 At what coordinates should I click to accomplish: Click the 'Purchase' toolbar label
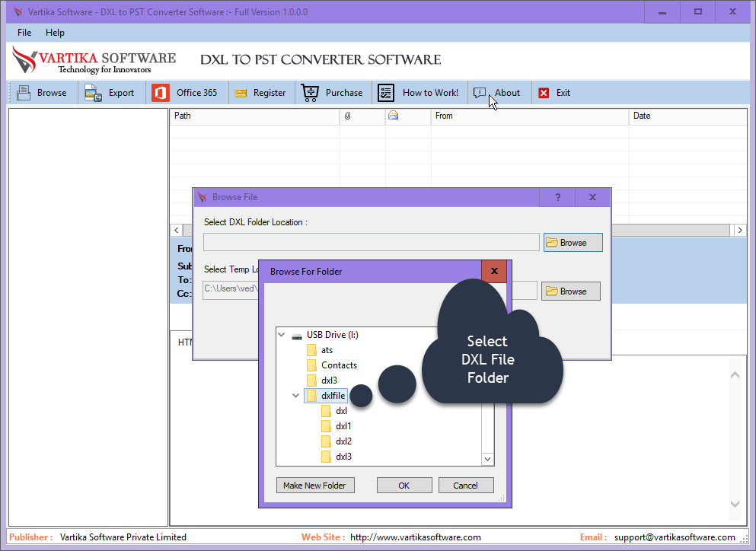tap(344, 93)
